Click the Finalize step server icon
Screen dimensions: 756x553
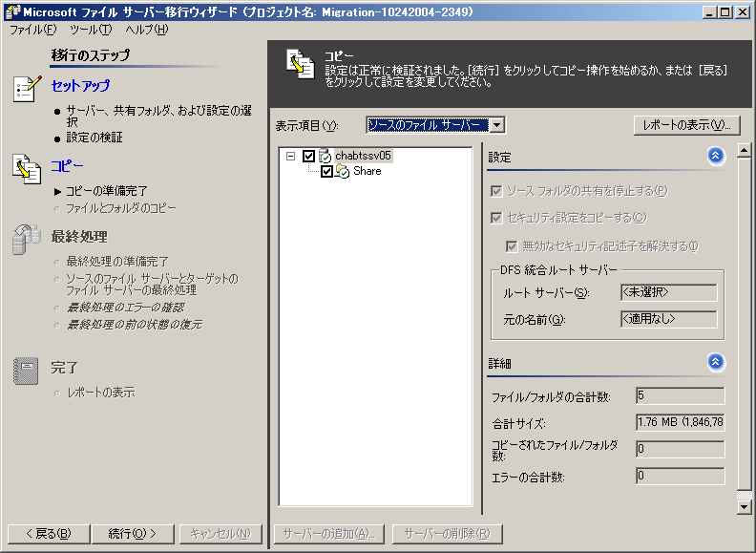(x=27, y=239)
